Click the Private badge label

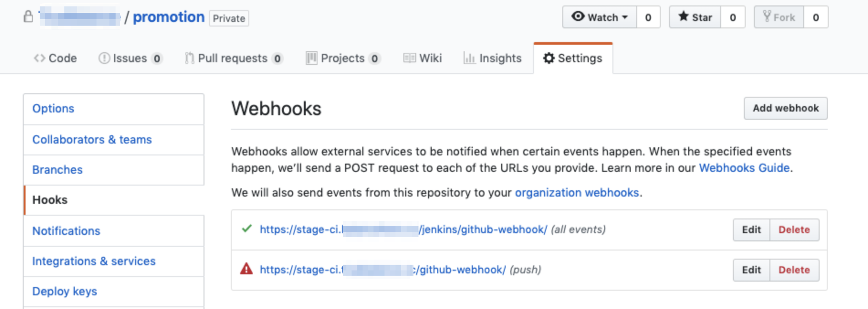pos(229,18)
